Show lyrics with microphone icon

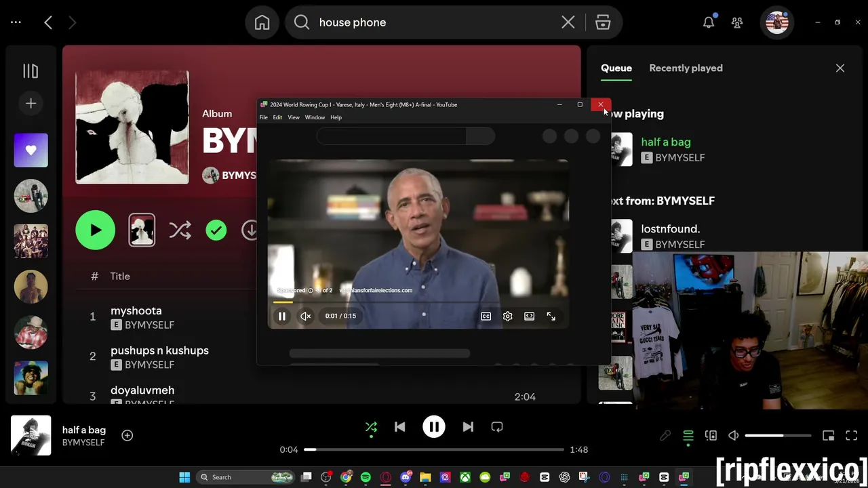(665, 436)
